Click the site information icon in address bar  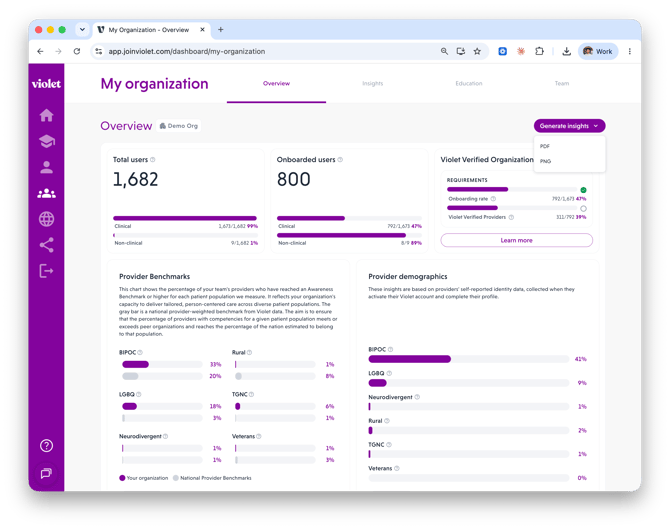coord(99,51)
